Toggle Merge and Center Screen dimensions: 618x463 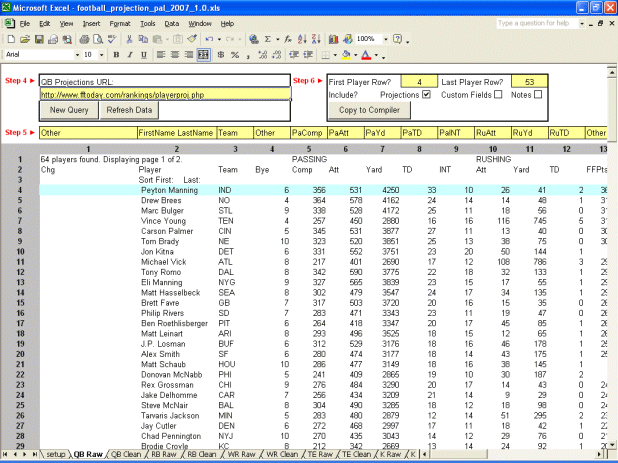203,55
